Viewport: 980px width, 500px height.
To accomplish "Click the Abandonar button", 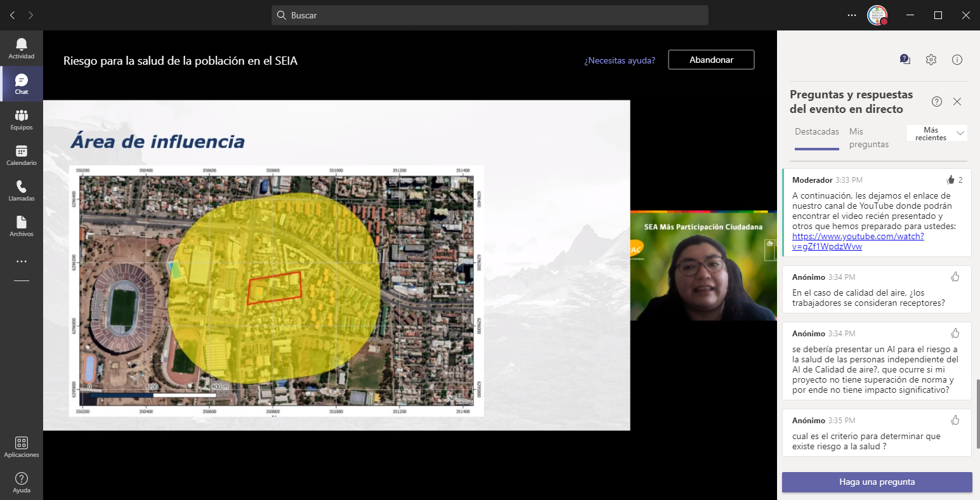I will coord(711,60).
